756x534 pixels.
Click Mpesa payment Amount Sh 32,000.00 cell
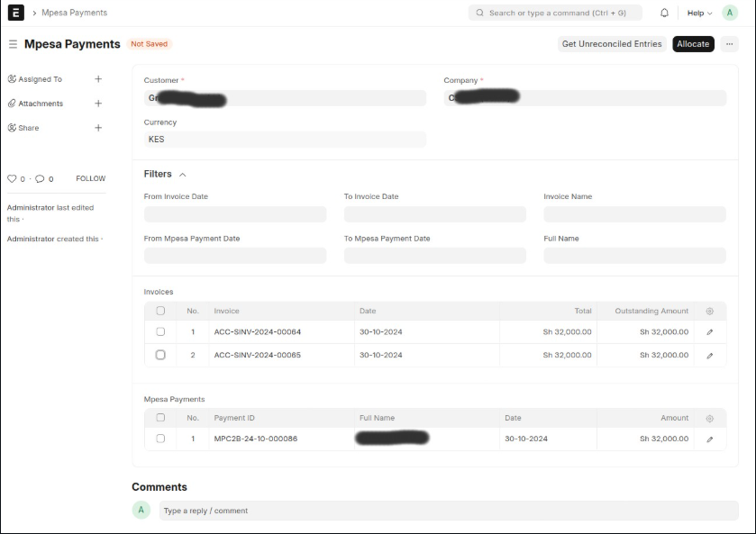[x=645, y=439]
